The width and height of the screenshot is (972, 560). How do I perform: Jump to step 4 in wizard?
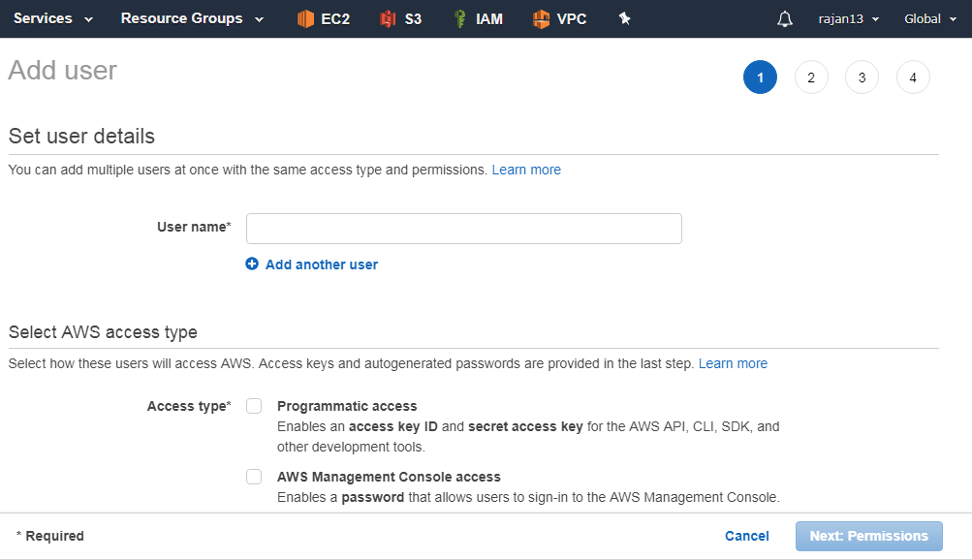coord(913,78)
